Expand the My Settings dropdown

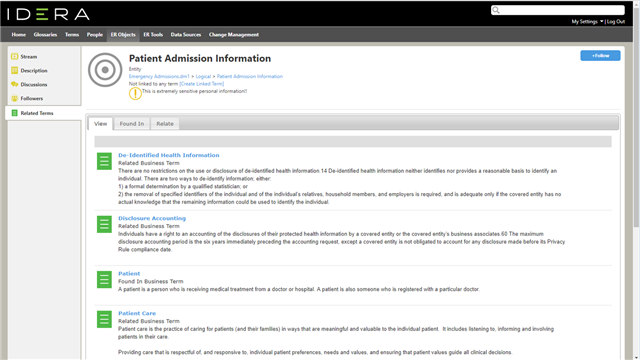pos(587,22)
